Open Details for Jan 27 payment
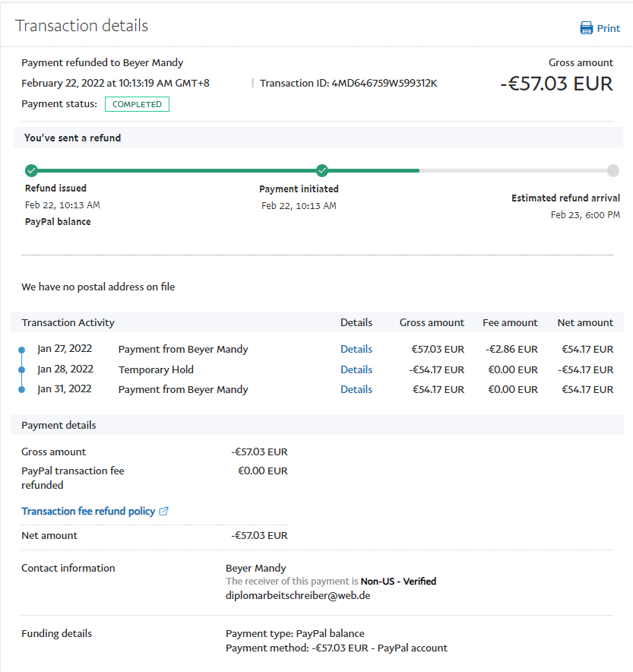633x672 pixels. click(356, 350)
